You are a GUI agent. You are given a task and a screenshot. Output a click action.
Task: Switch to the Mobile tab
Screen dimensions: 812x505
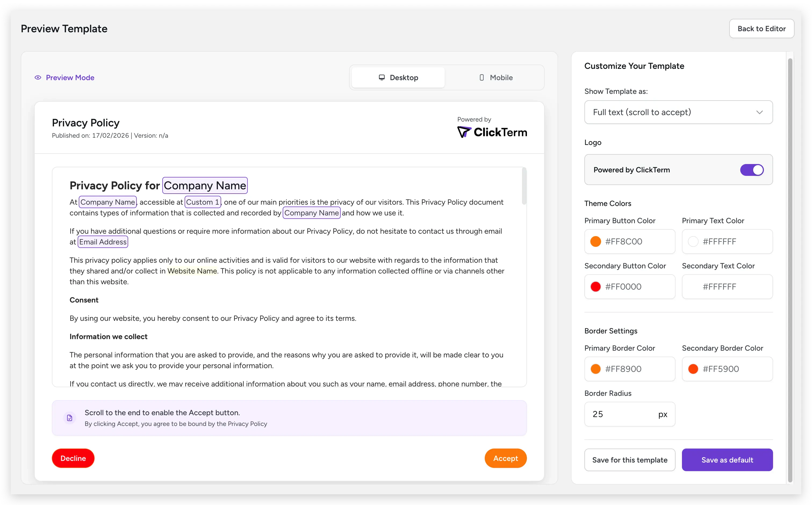click(496, 77)
